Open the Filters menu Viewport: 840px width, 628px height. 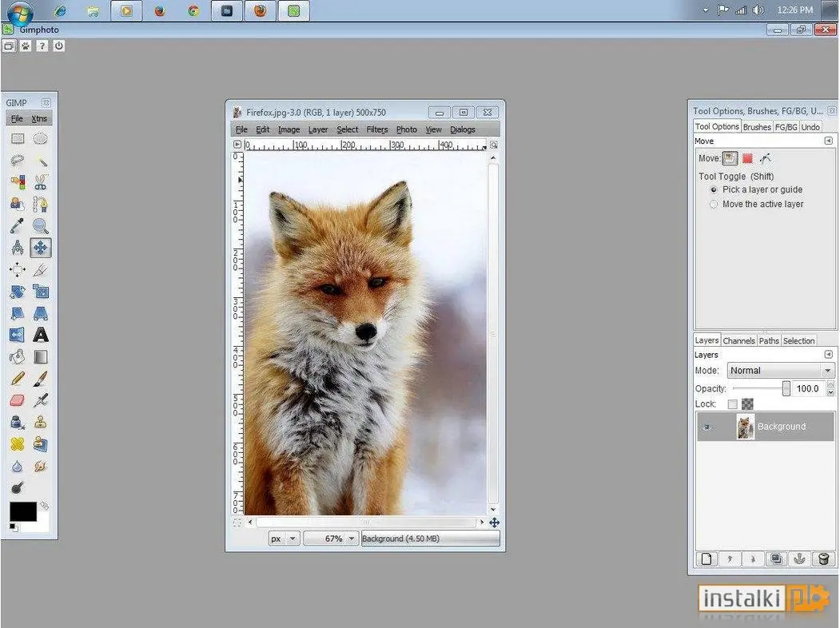[x=377, y=129]
